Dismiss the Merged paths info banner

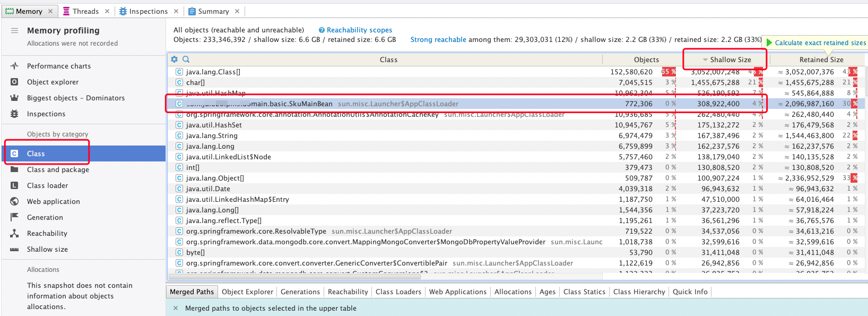point(176,308)
